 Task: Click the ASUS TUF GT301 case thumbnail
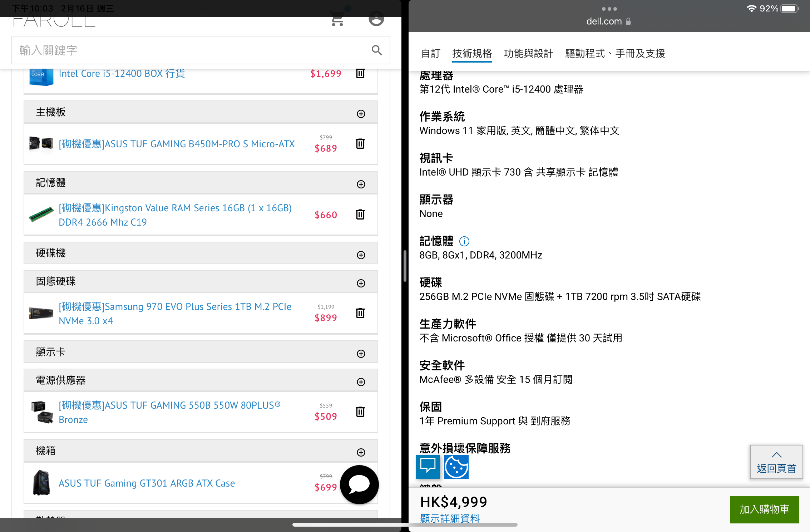(41, 483)
